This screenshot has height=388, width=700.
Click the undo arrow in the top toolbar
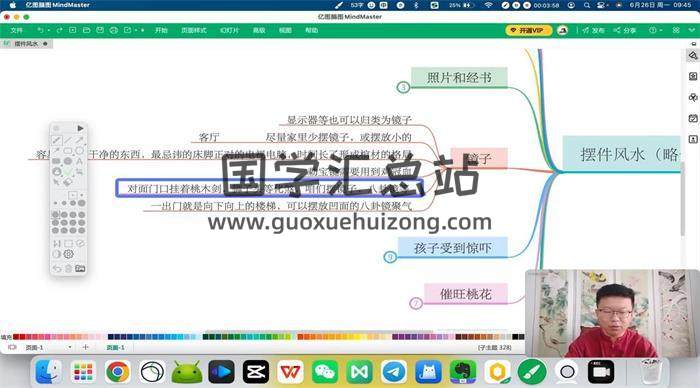(x=40, y=30)
